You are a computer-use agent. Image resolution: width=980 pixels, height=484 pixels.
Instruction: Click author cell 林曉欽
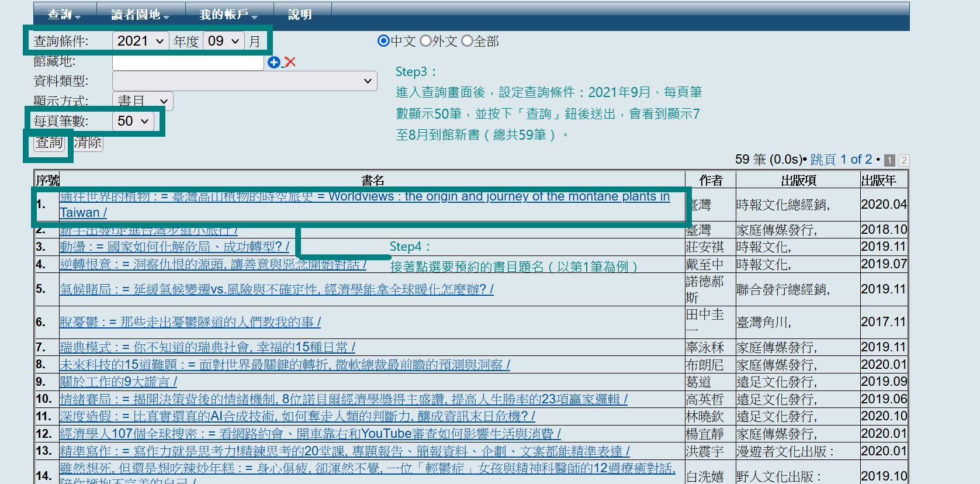coord(705,417)
